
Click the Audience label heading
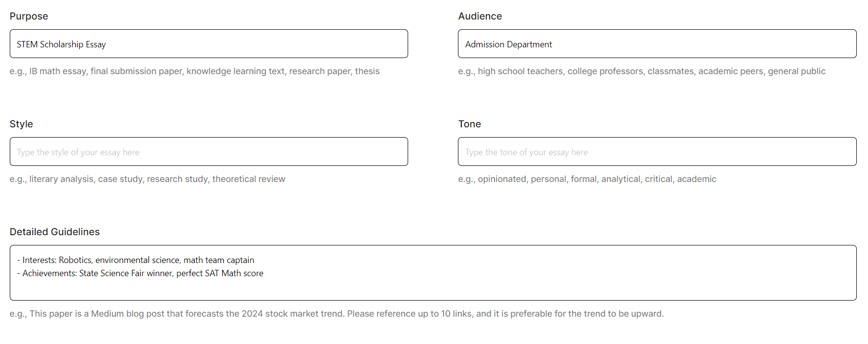pos(479,16)
